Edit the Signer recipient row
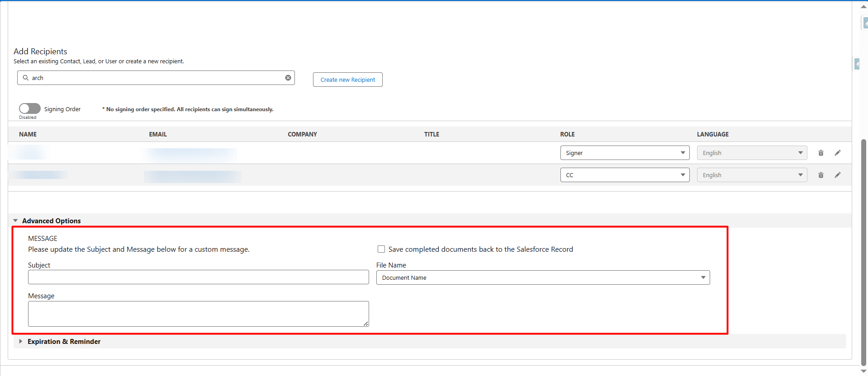Image resolution: width=868 pixels, height=376 pixels. [838, 153]
